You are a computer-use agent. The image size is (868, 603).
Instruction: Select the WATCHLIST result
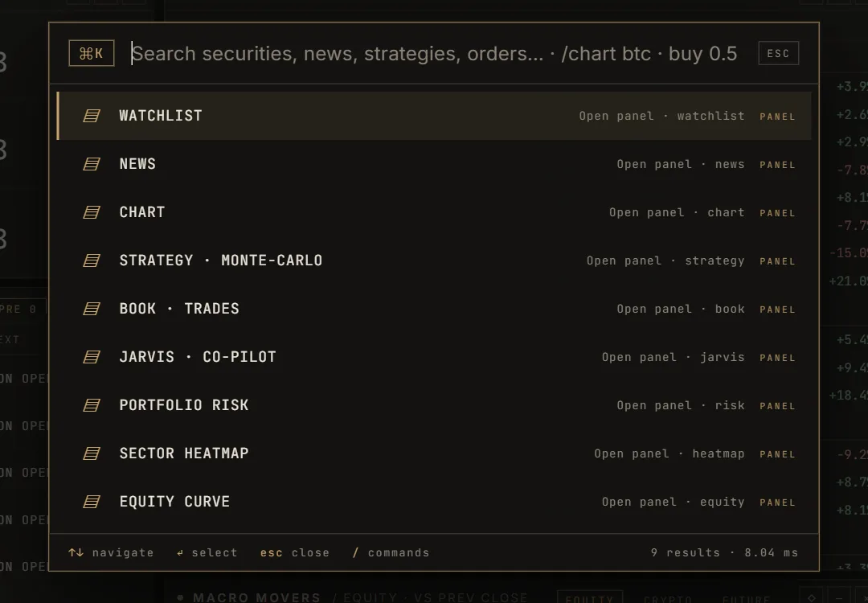point(434,116)
